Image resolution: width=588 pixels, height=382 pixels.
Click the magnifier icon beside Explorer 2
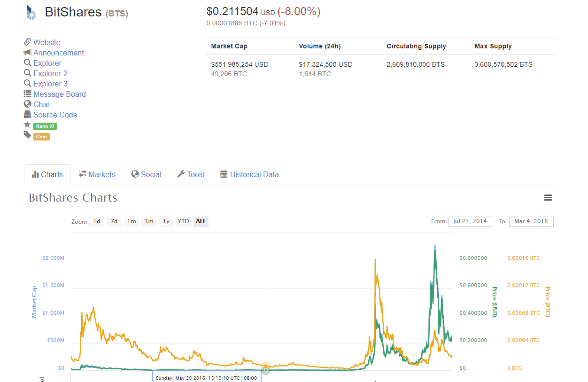(x=27, y=73)
